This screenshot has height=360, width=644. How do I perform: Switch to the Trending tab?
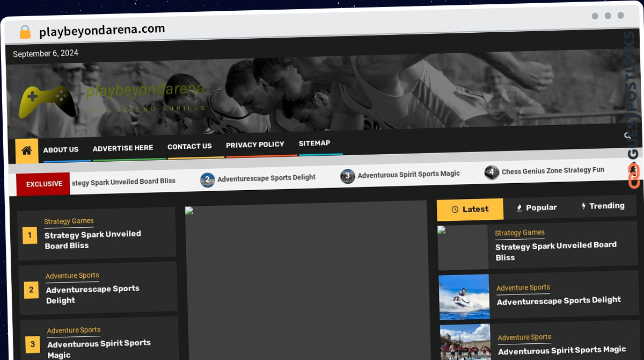tap(603, 206)
